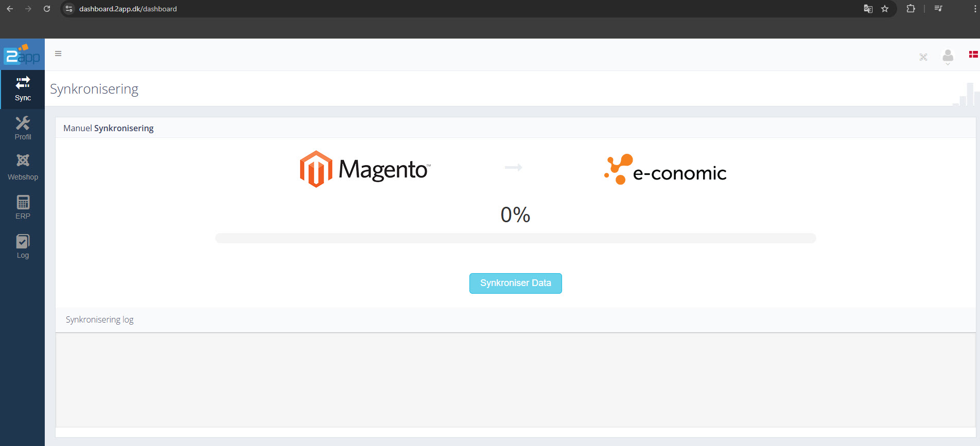The width and height of the screenshot is (980, 446).
Task: Click the Synkroniser Data button
Action: tap(515, 283)
